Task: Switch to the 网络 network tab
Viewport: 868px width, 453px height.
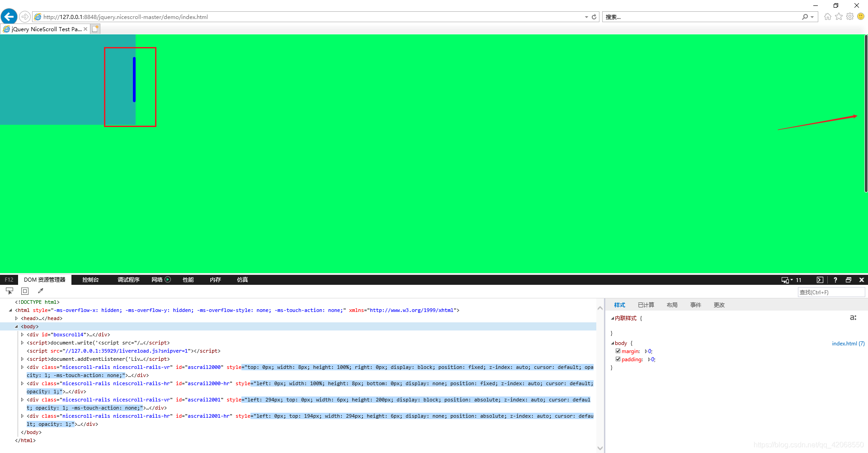Action: [157, 280]
